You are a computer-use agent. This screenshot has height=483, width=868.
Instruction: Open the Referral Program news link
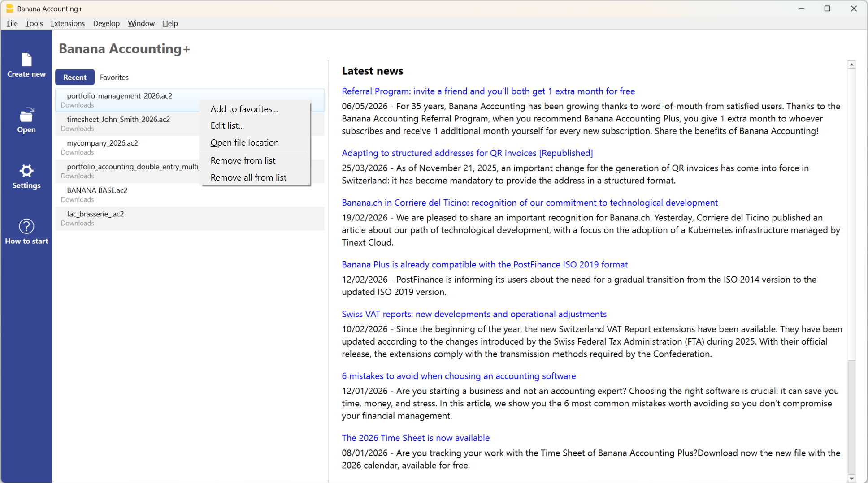click(x=488, y=91)
